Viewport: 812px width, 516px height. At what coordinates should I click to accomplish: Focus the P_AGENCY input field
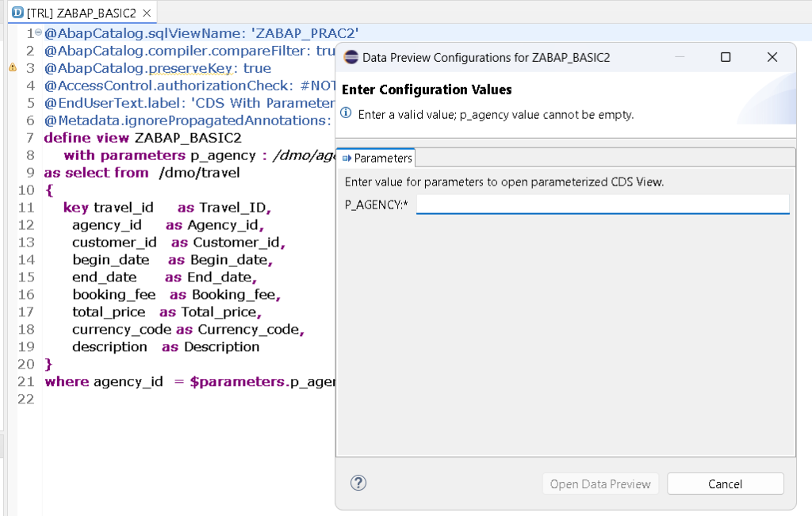602,204
